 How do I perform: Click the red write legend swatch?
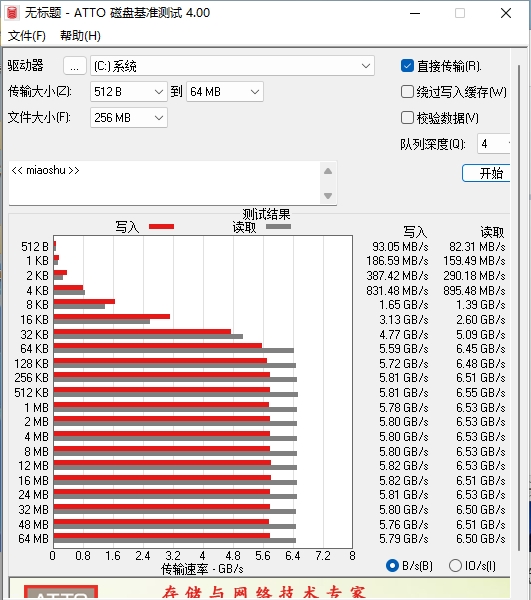[161, 227]
